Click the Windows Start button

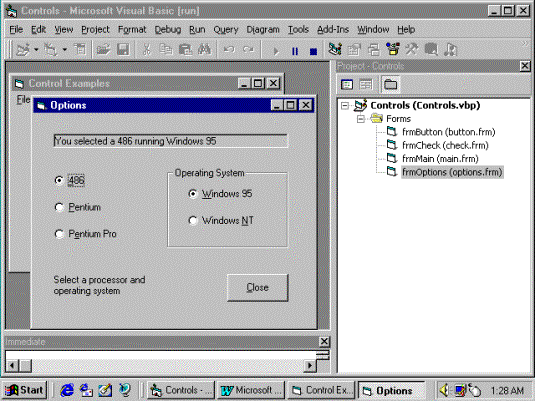tap(25, 390)
